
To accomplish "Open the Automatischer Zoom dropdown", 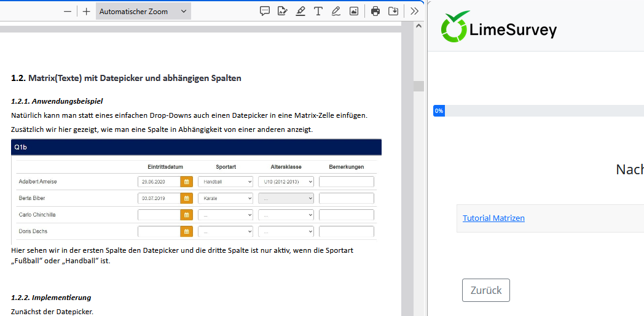I will pyautogui.click(x=143, y=12).
